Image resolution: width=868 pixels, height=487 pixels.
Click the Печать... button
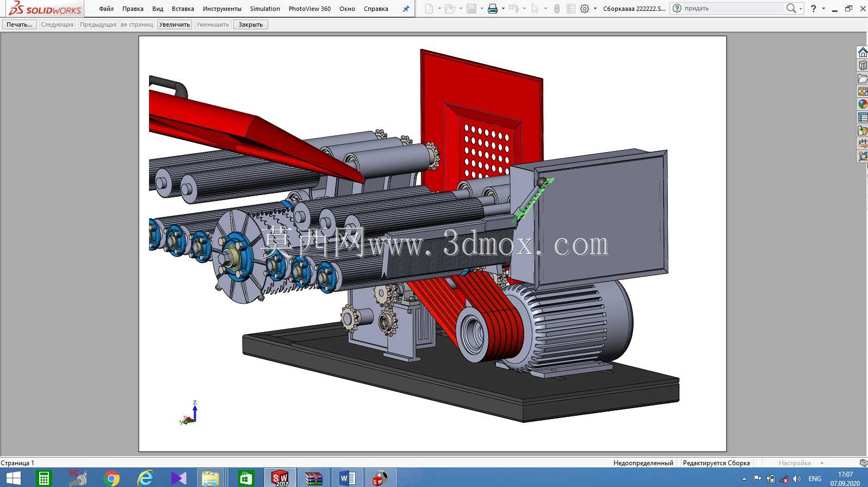pyautogui.click(x=20, y=24)
